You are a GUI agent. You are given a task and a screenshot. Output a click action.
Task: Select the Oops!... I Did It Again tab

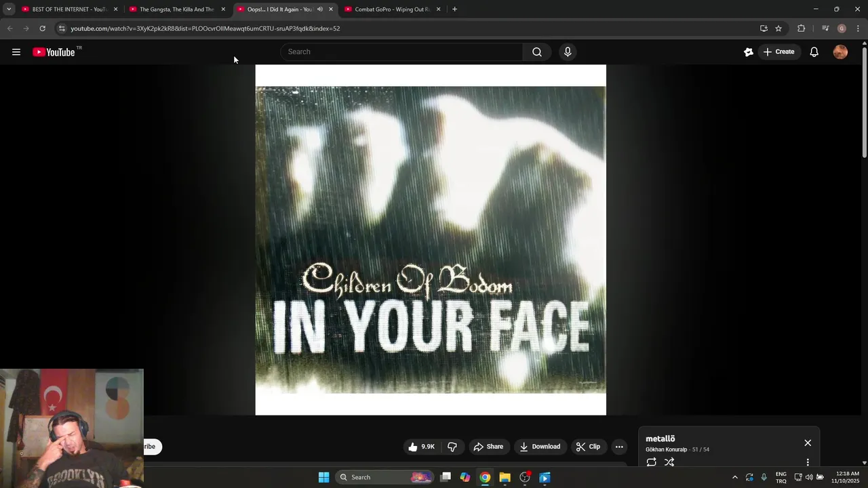(x=279, y=9)
